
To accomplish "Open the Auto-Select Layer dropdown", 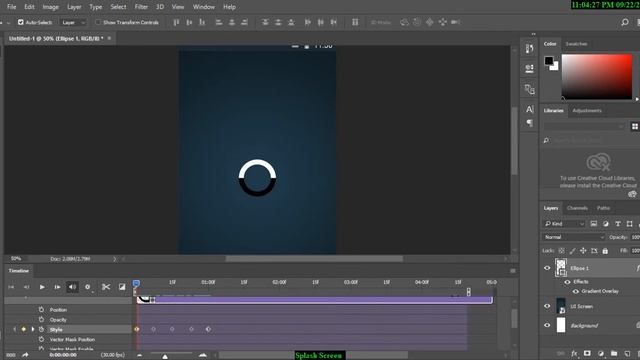I will pos(73,22).
